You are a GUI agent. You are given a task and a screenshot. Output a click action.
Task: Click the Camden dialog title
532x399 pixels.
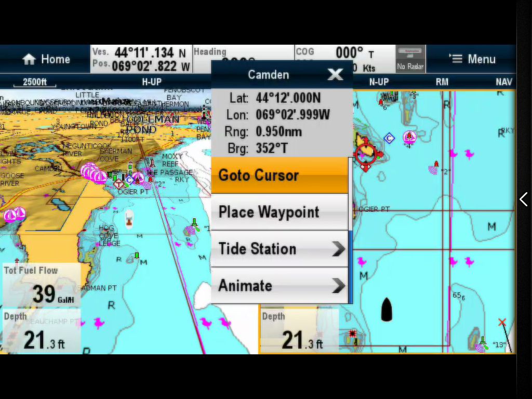(269, 75)
